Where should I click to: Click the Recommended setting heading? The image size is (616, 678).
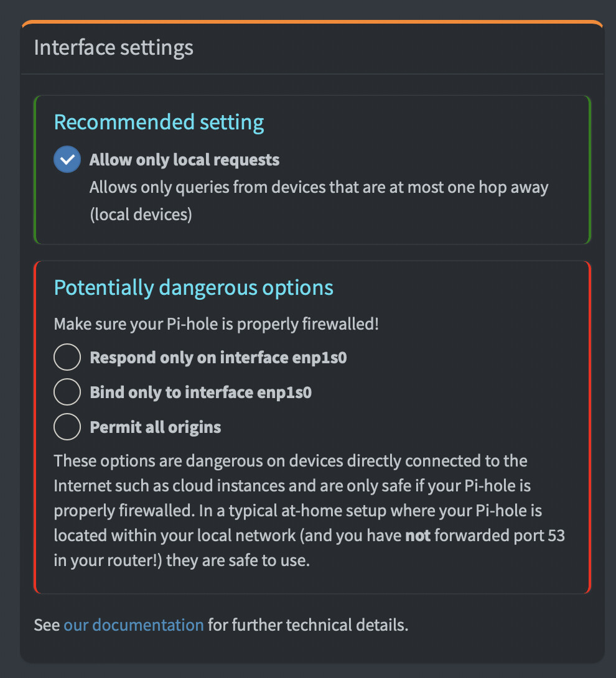pyautogui.click(x=159, y=122)
